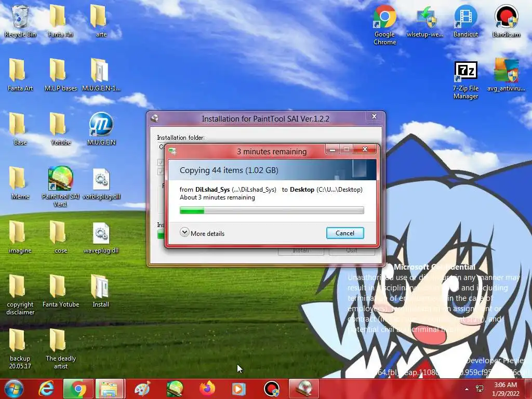Image resolution: width=532 pixels, height=399 pixels.
Task: Open Firefox from the taskbar
Action: click(x=207, y=389)
